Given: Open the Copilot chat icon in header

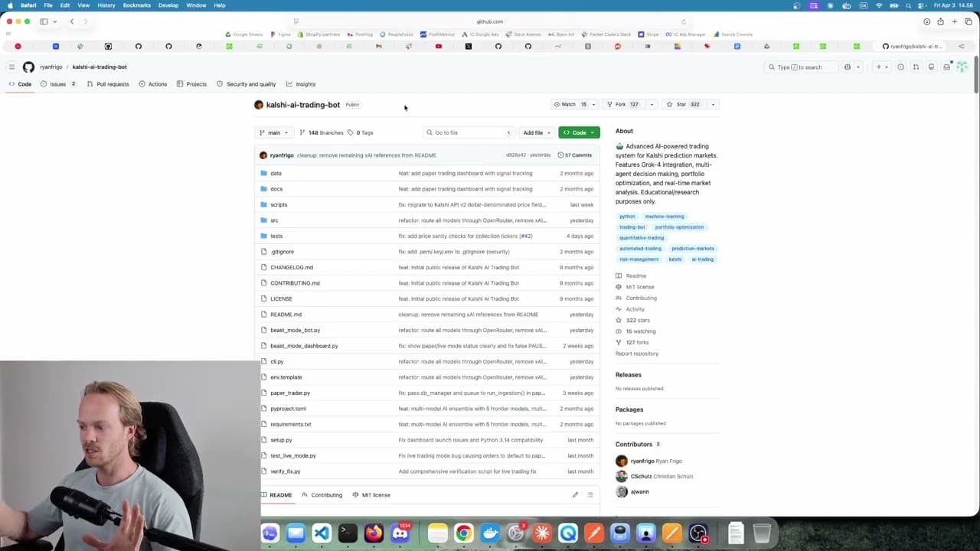Looking at the screenshot, I should click(848, 67).
